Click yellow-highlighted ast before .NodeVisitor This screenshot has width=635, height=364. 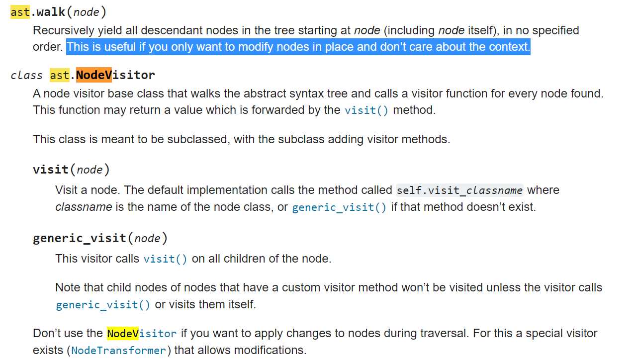pyautogui.click(x=60, y=75)
